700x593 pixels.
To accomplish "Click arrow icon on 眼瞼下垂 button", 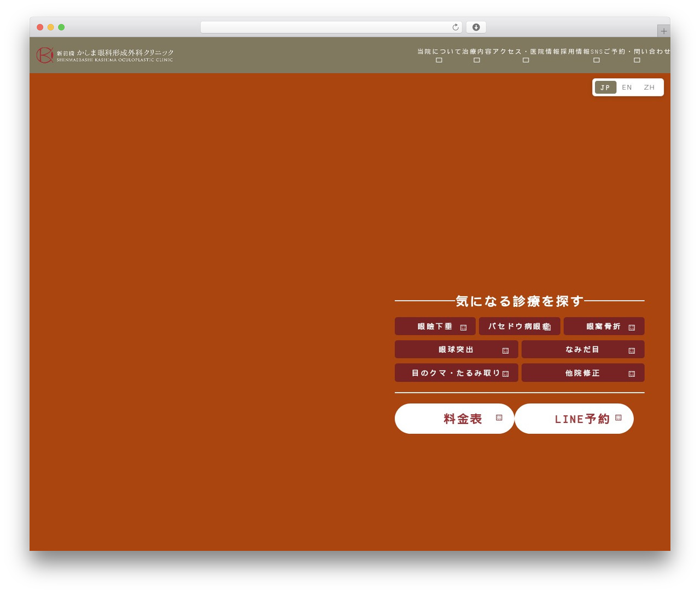I will (x=463, y=328).
